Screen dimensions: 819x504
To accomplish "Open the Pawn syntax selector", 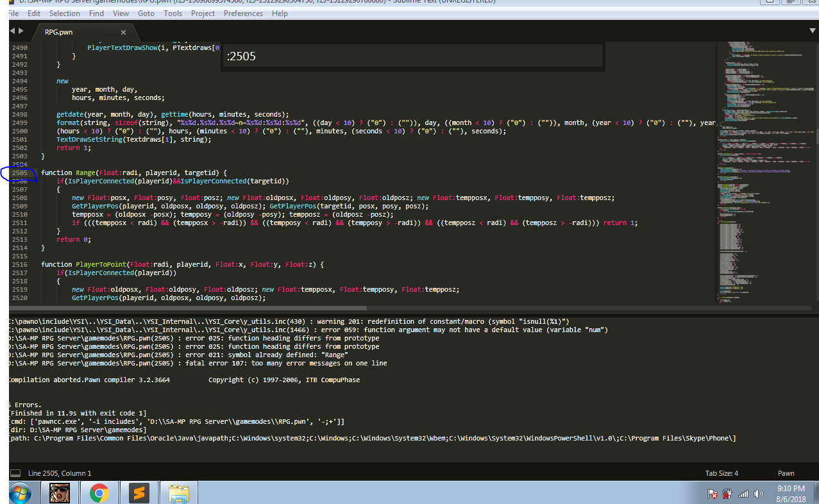I will 786,473.
